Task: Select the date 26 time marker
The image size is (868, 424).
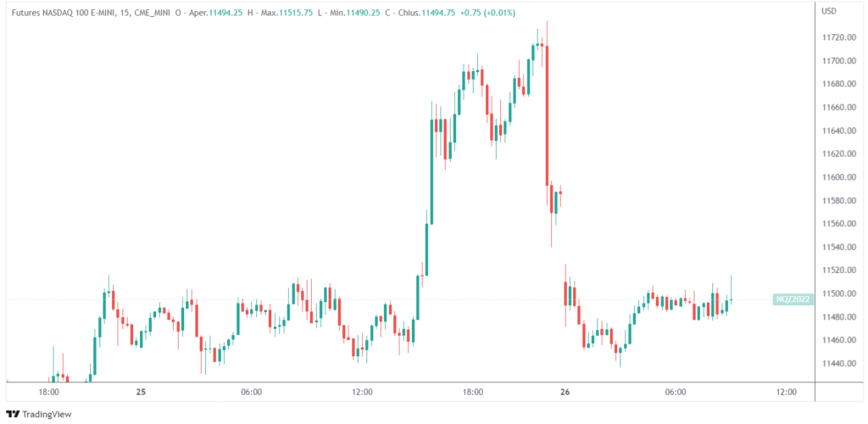Action: (x=564, y=392)
